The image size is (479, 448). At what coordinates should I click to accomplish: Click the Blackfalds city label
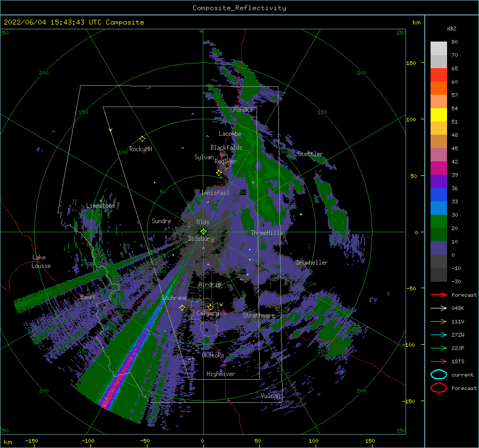pyautogui.click(x=226, y=148)
